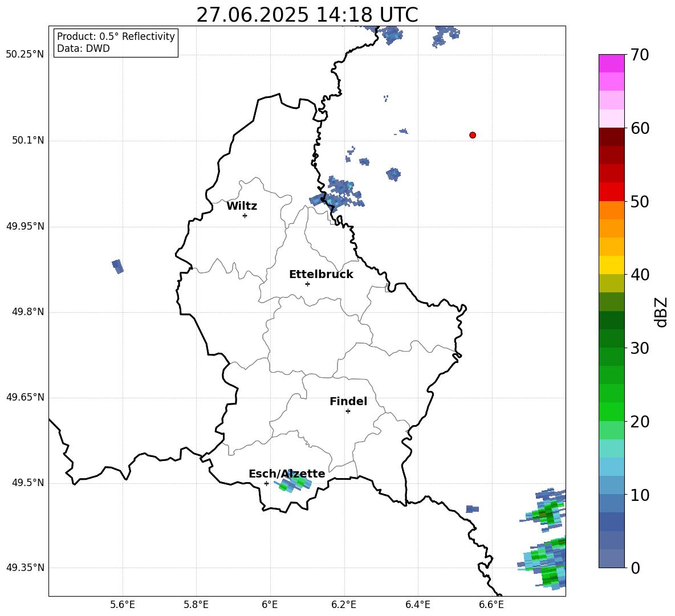The width and height of the screenshot is (675, 616).
Task: Click the magenta swatch at top of colorbar
Action: click(x=611, y=63)
